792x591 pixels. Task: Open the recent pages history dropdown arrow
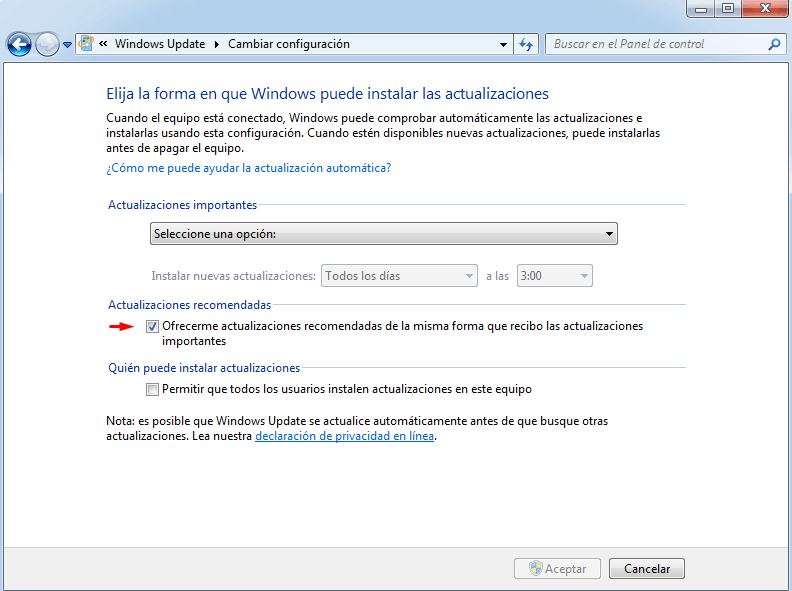pos(68,45)
